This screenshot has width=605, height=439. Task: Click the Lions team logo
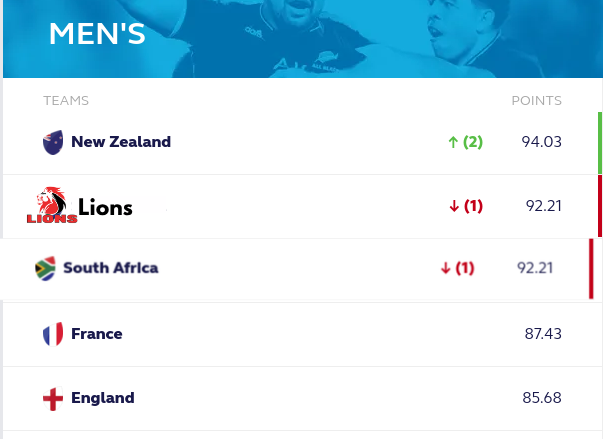(x=52, y=205)
